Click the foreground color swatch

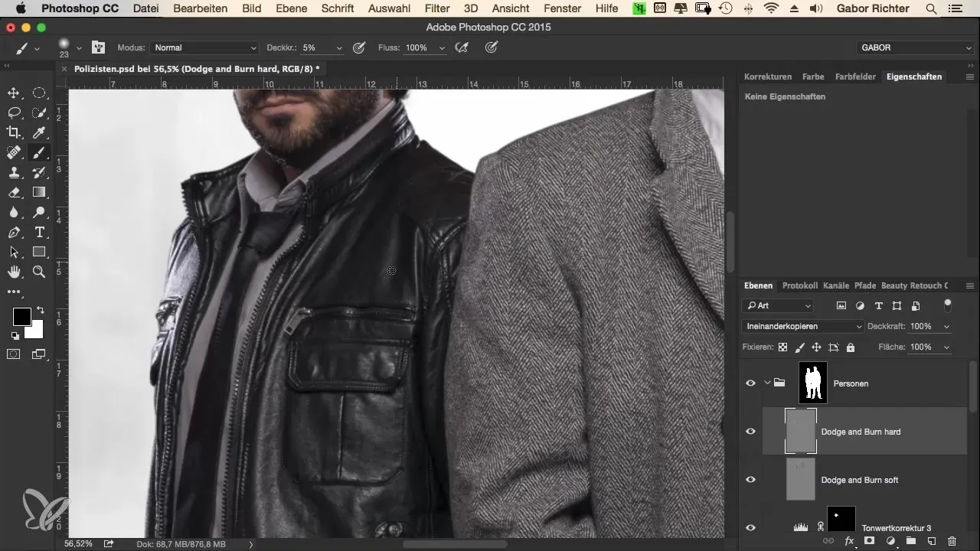(x=21, y=316)
